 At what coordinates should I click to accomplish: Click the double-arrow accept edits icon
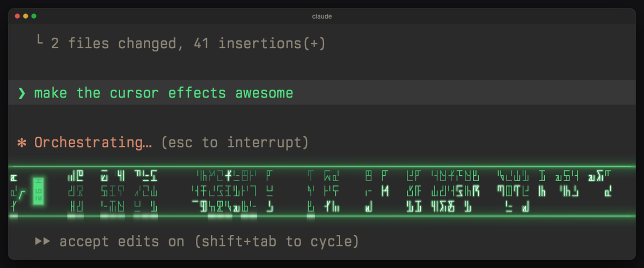pyautogui.click(x=42, y=242)
